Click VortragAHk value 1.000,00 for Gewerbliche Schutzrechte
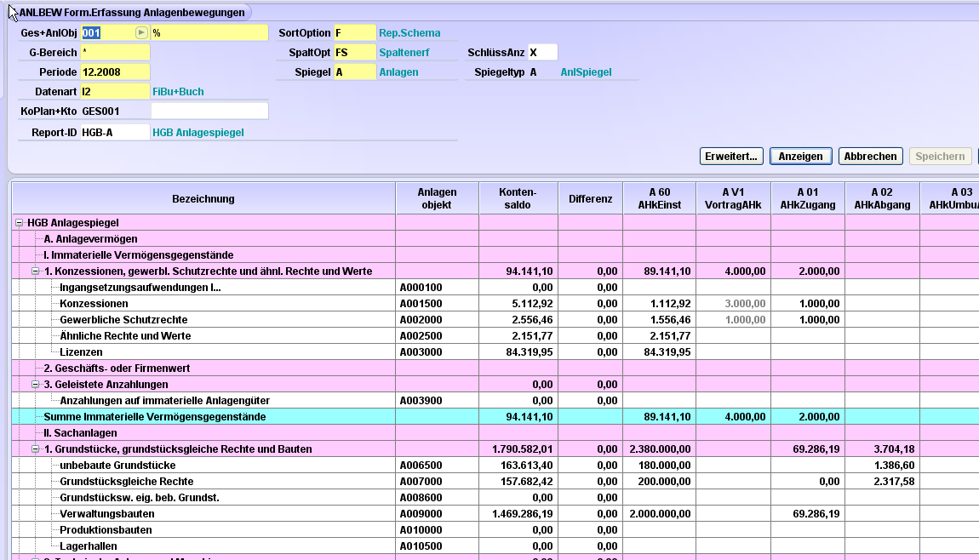 pyautogui.click(x=745, y=320)
